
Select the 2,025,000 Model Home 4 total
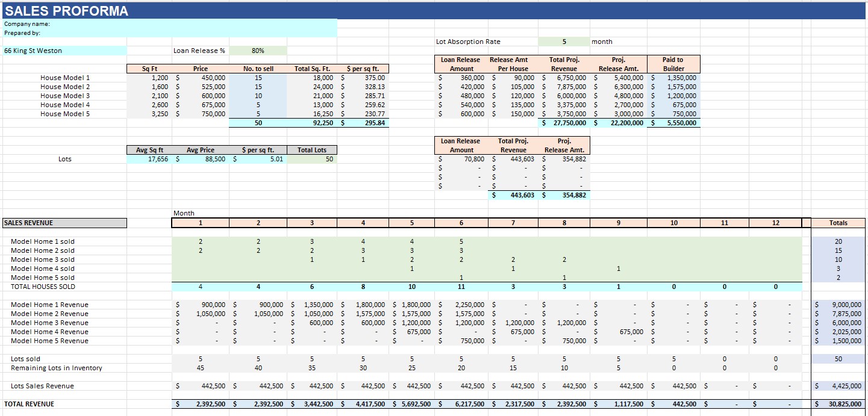(838, 332)
